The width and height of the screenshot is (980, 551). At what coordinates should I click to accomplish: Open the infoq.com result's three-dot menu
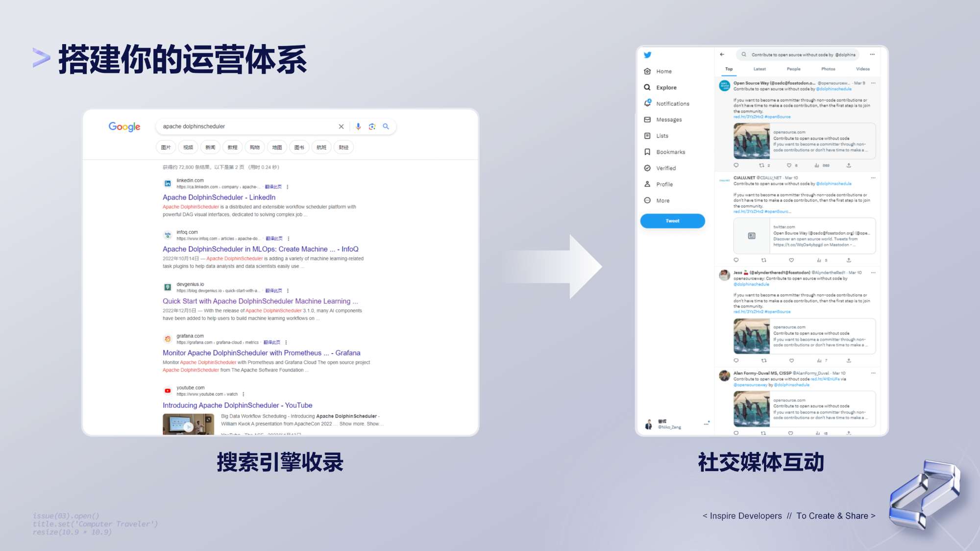point(289,239)
